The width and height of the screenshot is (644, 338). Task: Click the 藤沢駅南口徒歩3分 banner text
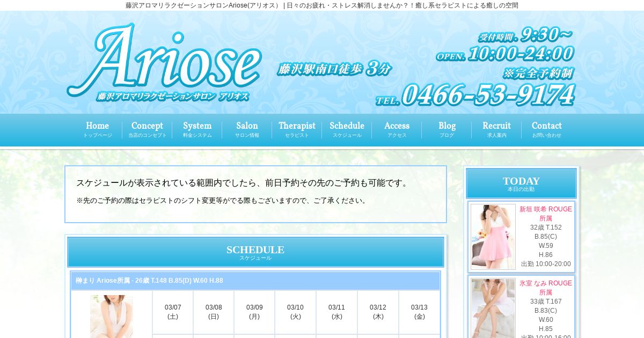click(x=334, y=69)
